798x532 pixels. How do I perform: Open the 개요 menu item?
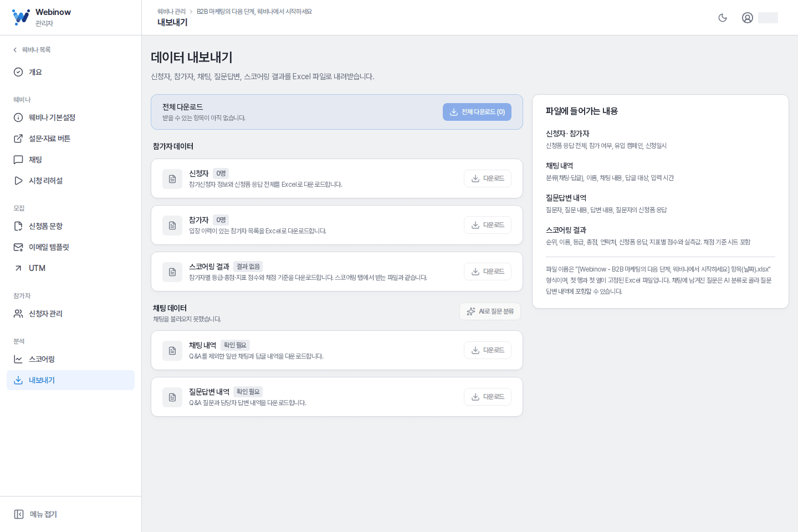coord(70,72)
